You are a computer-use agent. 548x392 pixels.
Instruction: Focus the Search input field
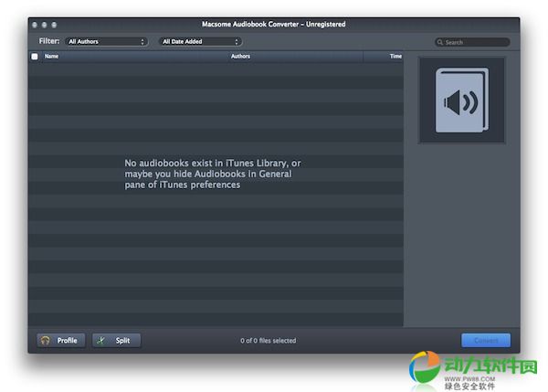[x=475, y=42]
